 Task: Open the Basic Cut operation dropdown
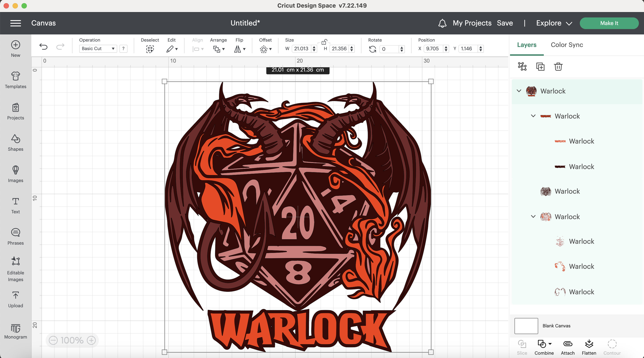[x=98, y=49]
